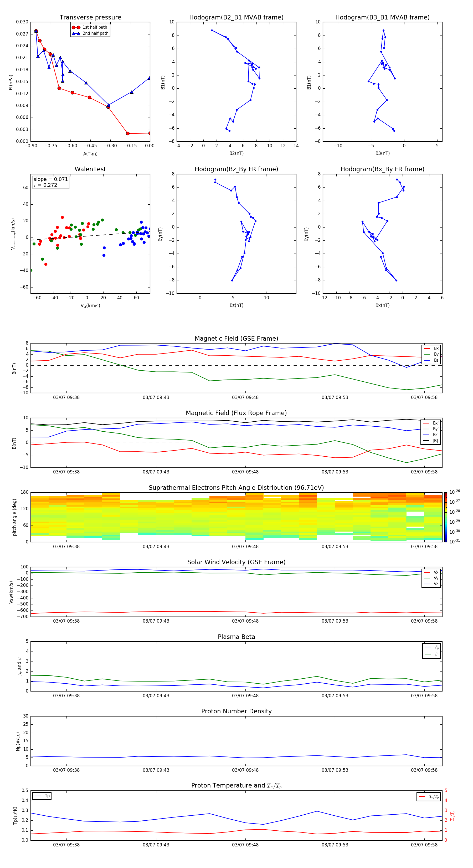
Task: Click the 'Bz(nT)' x-axis label
Action: tap(236, 305)
